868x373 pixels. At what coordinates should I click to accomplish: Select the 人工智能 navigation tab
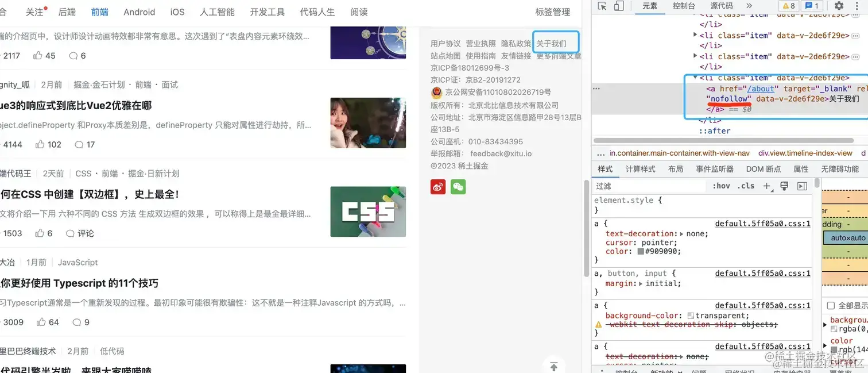coord(217,11)
